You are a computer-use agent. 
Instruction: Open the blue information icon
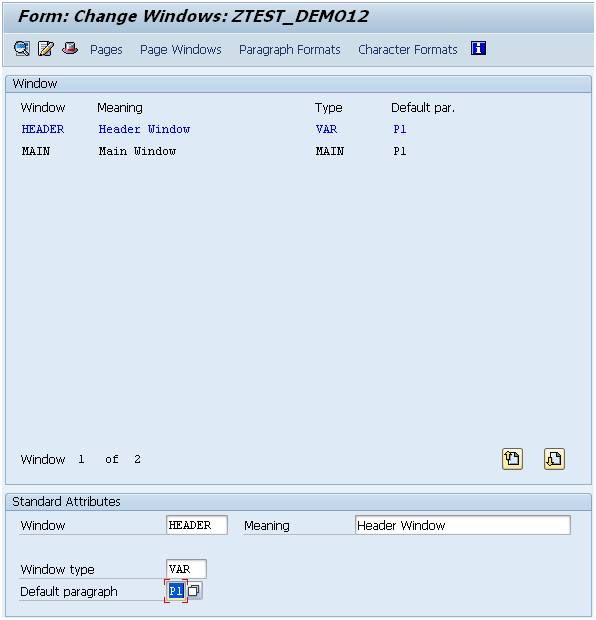(x=478, y=49)
